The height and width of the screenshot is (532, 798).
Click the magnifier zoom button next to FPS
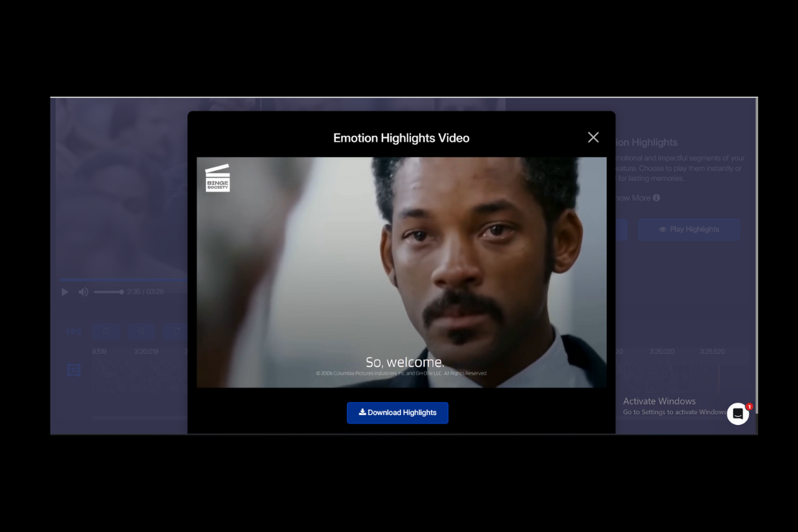click(106, 331)
